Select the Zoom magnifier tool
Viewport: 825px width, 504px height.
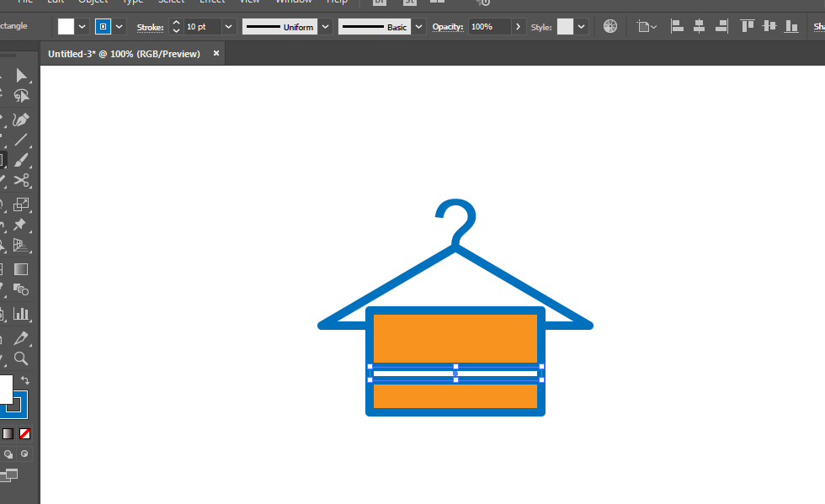pyautogui.click(x=22, y=358)
